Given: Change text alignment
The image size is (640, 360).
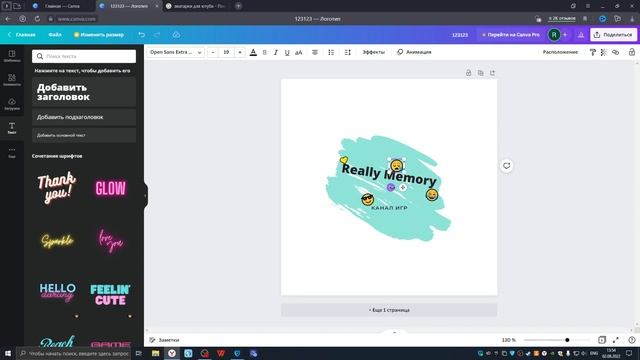Looking at the screenshot, I should pyautogui.click(x=315, y=52).
